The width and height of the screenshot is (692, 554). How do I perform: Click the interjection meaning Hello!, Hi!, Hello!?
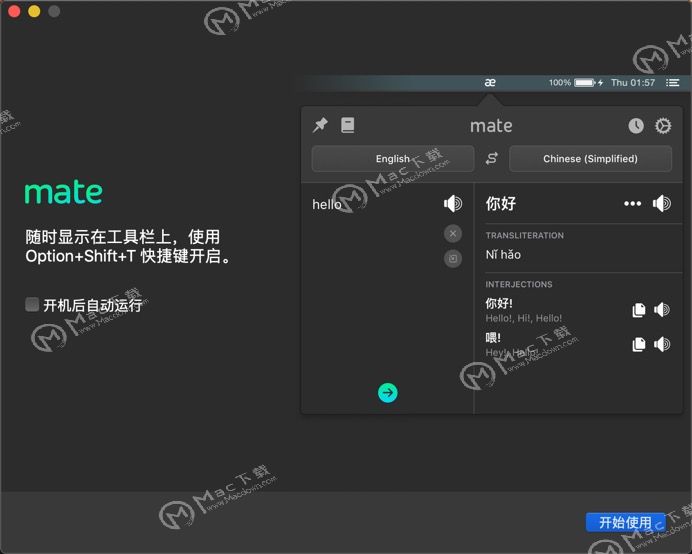pyautogui.click(x=523, y=318)
